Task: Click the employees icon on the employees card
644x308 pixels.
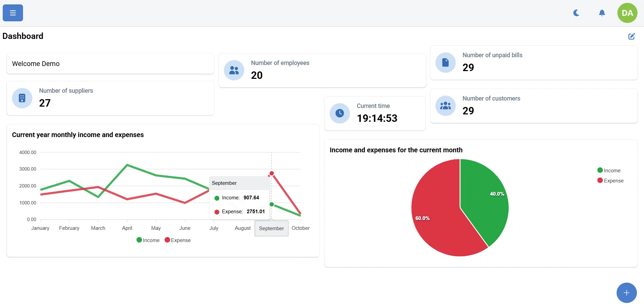Action: click(x=234, y=70)
